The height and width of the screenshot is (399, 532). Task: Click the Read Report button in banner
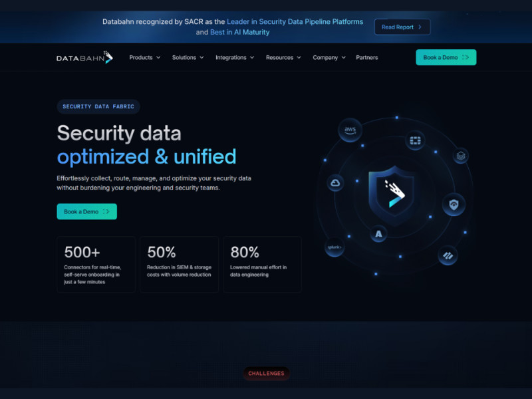tap(402, 27)
